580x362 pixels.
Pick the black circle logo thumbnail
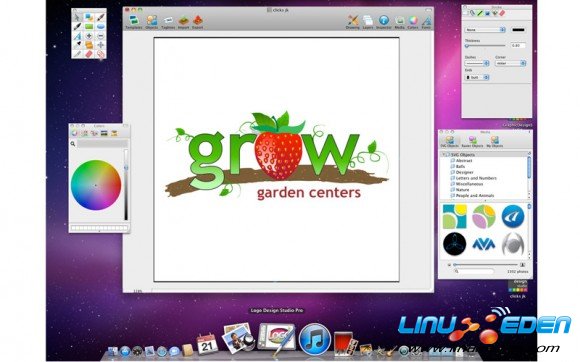(454, 244)
